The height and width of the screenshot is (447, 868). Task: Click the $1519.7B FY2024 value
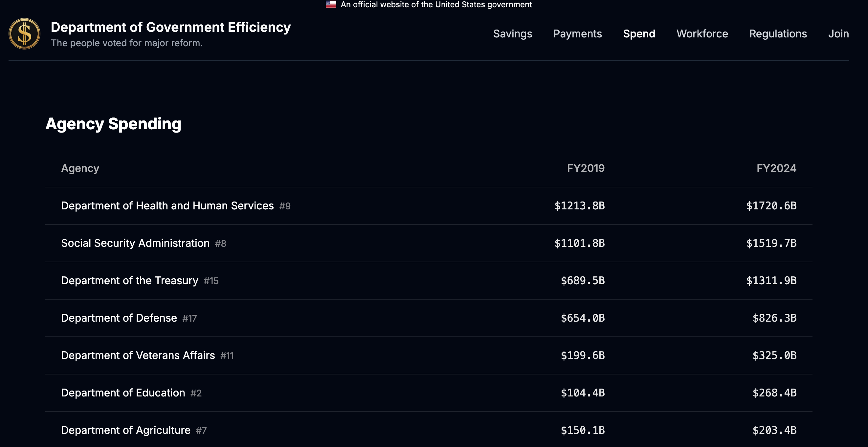click(771, 243)
